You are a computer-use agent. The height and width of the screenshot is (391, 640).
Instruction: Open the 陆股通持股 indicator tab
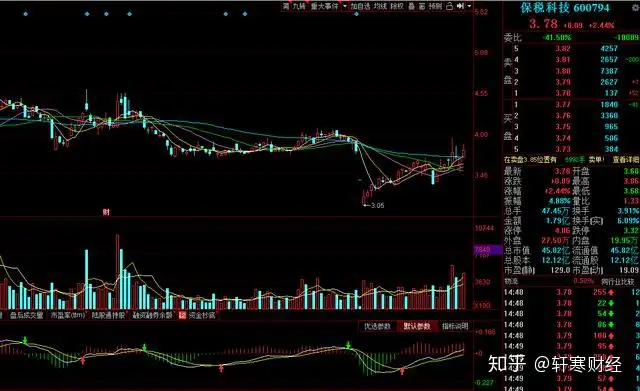point(108,315)
